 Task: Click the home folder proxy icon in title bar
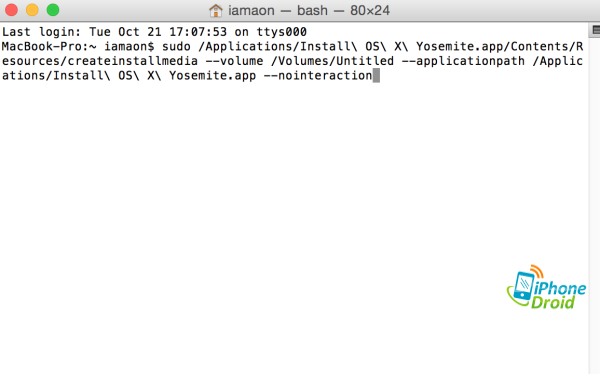click(x=216, y=10)
